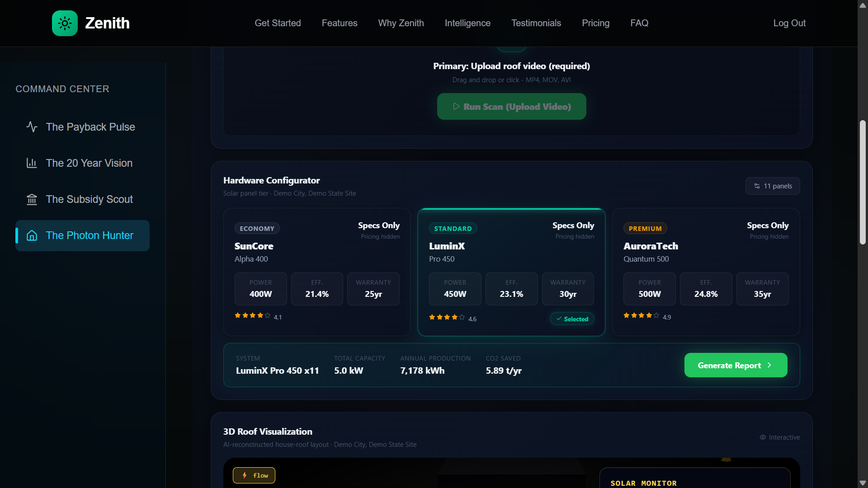Click the Photon Hunter home icon
Screen dimensions: 868x488
coord(32,235)
